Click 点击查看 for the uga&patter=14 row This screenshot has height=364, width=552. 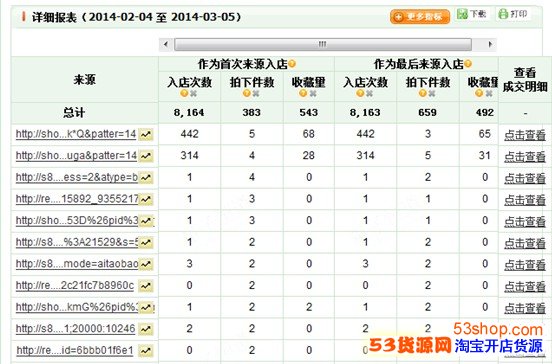(525, 156)
